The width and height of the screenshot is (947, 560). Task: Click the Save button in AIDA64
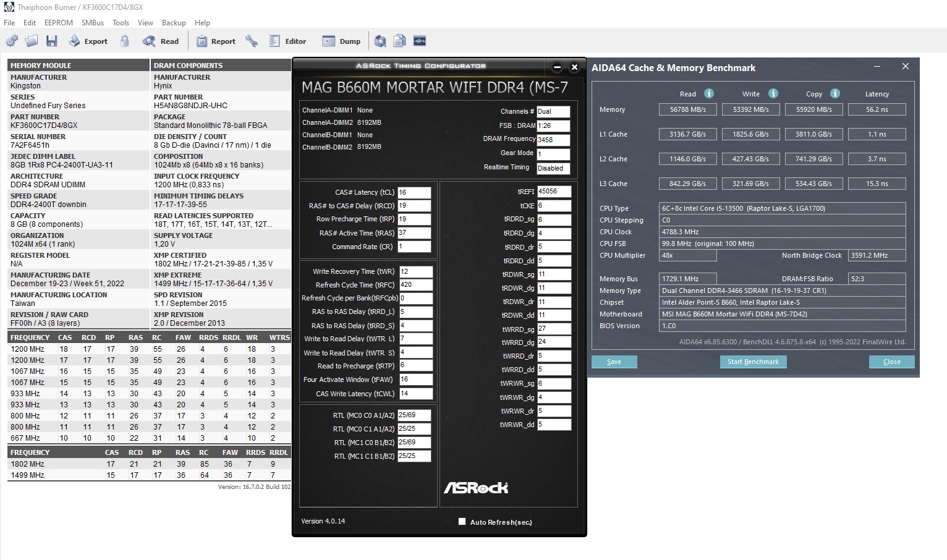point(614,362)
